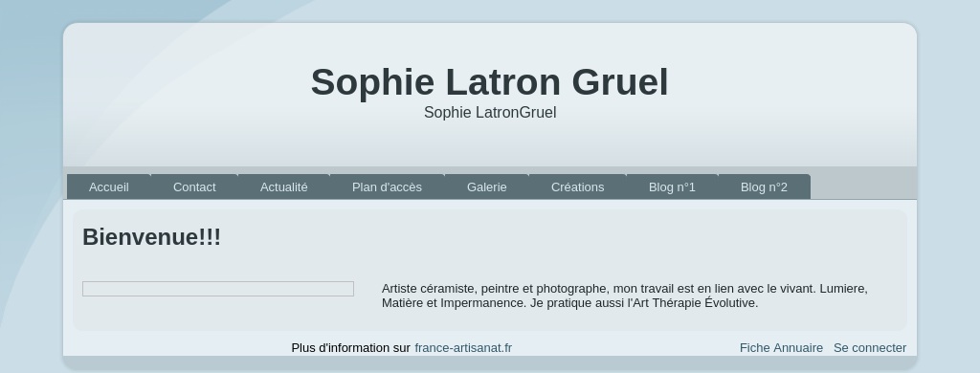This screenshot has width=980, height=373.
Task: Click empty navigation bar area after Blog n°2
Action: [x=862, y=186]
